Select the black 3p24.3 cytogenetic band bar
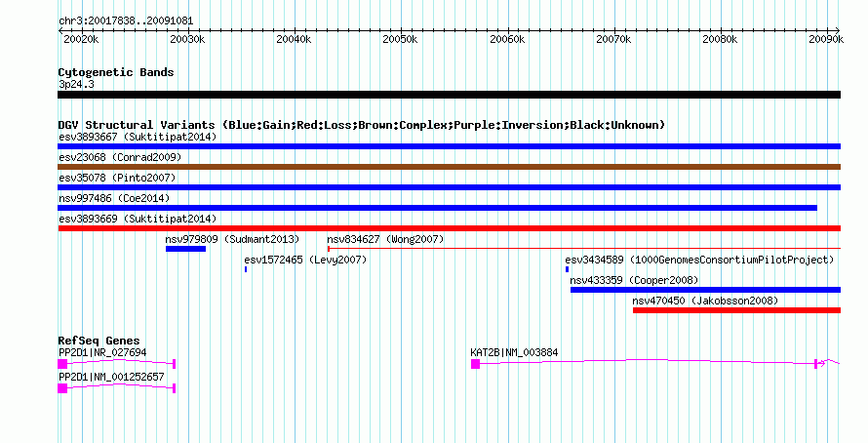The height and width of the screenshot is (443, 868). [x=449, y=95]
